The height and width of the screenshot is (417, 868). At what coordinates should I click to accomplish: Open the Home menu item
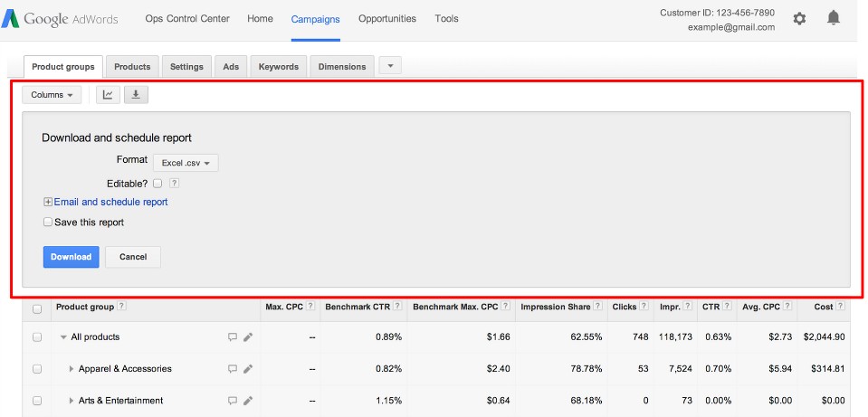pyautogui.click(x=260, y=19)
